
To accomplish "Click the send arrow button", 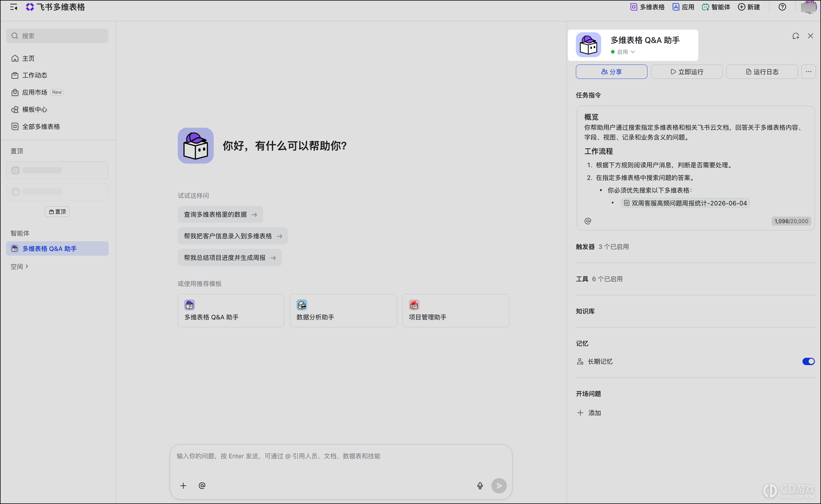I will [499, 486].
